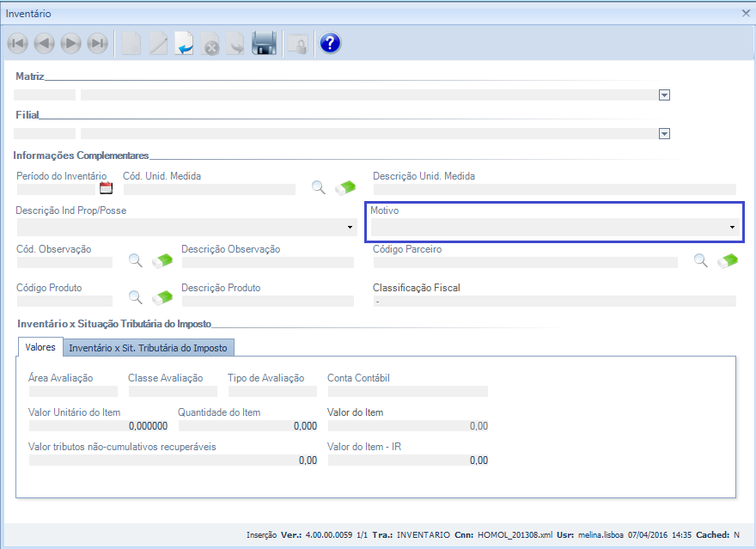
Task: Search Código Produto with magnifier icon
Action: click(x=135, y=298)
